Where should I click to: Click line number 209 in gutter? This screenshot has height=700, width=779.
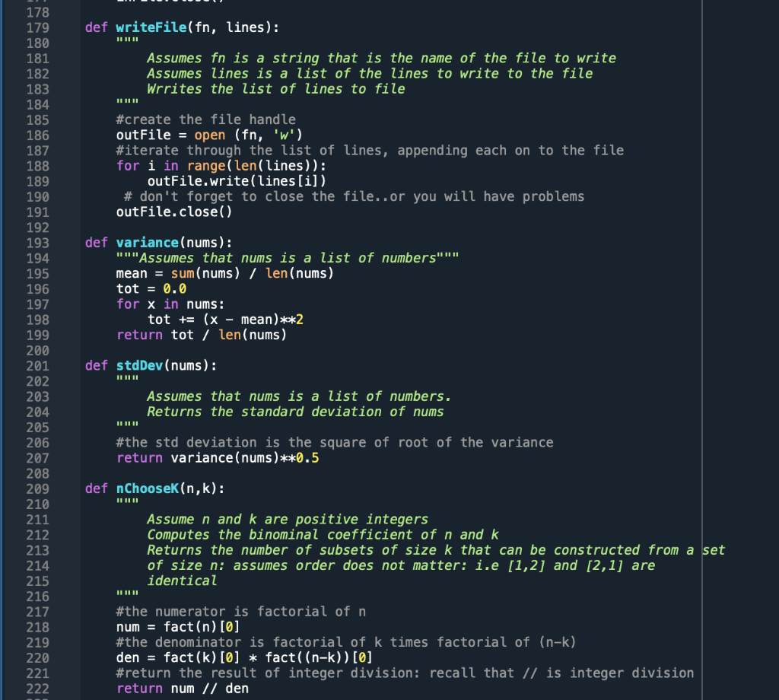[38, 488]
